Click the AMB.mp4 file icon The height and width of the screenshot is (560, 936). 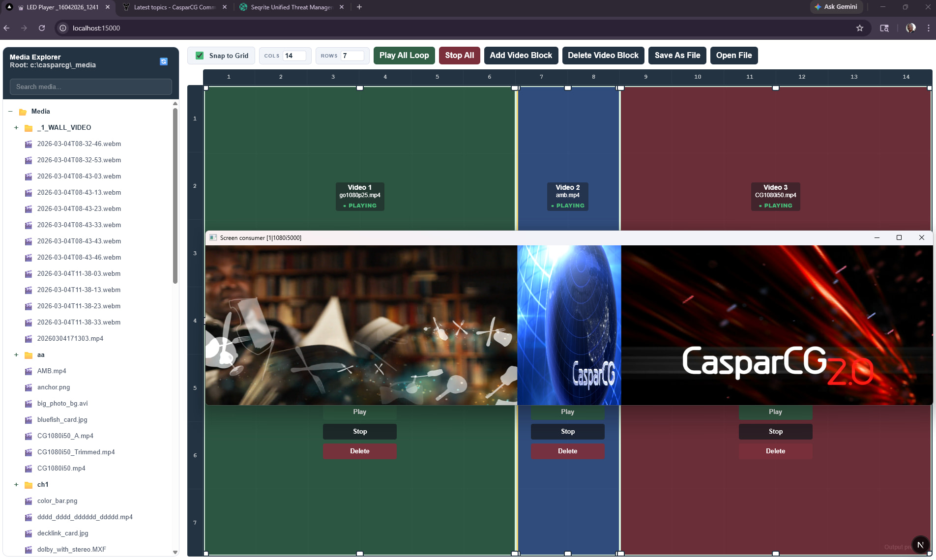tap(29, 371)
